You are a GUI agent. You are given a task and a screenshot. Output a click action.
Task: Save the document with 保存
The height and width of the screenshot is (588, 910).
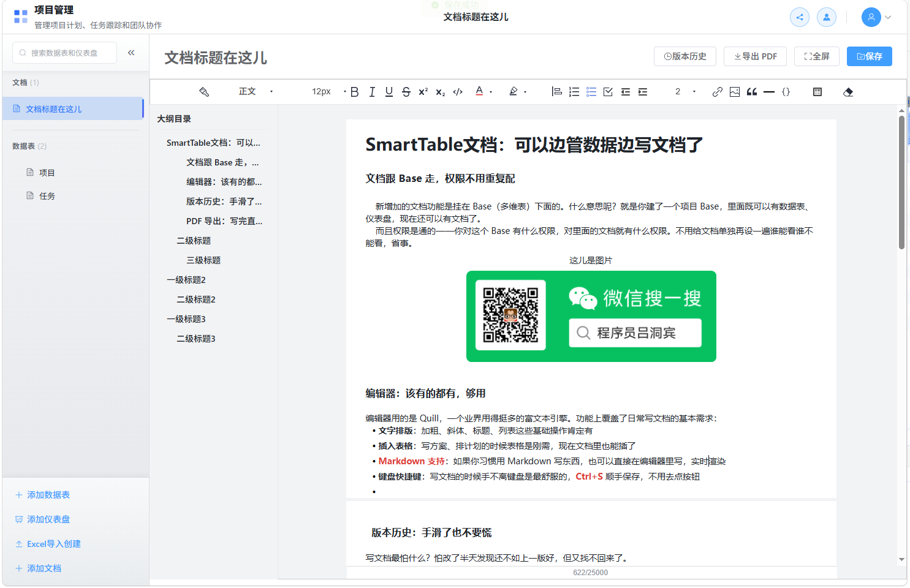point(870,56)
